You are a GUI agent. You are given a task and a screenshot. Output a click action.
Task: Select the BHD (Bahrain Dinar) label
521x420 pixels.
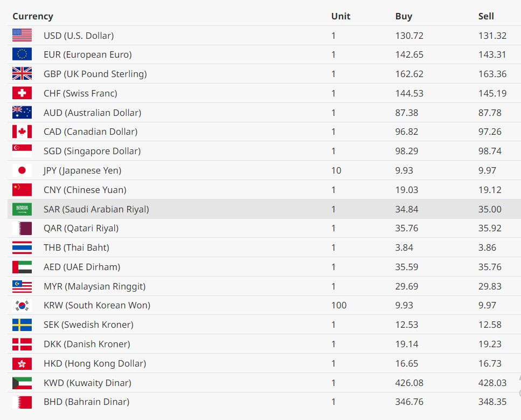pyautogui.click(x=86, y=402)
